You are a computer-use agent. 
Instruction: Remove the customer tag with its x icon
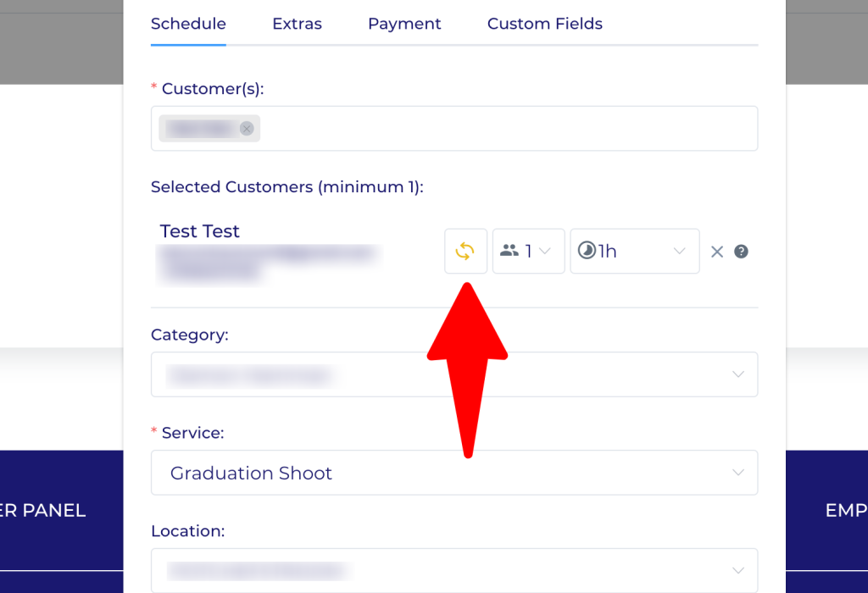(x=247, y=129)
